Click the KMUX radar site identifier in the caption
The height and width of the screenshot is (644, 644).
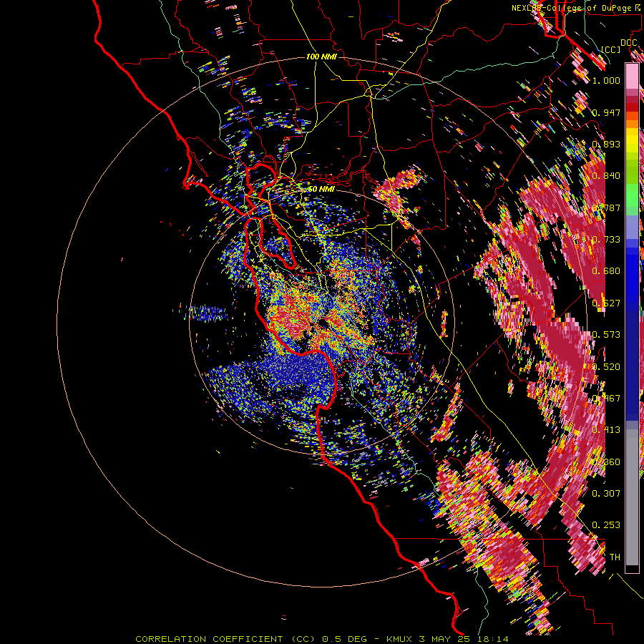(x=400, y=639)
